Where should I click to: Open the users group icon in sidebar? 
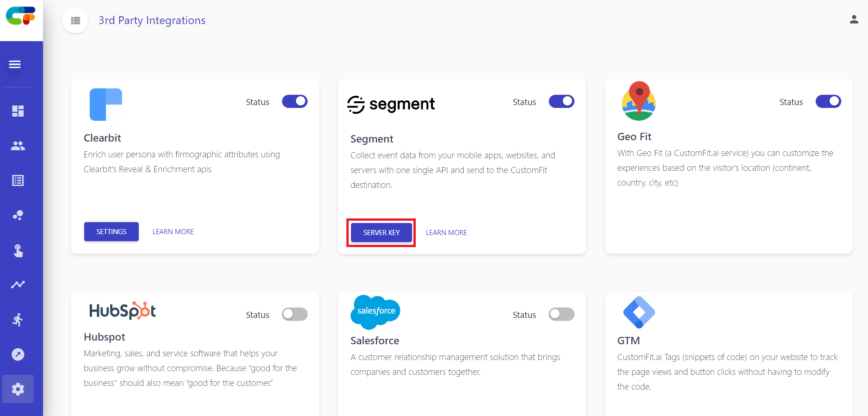click(x=18, y=146)
